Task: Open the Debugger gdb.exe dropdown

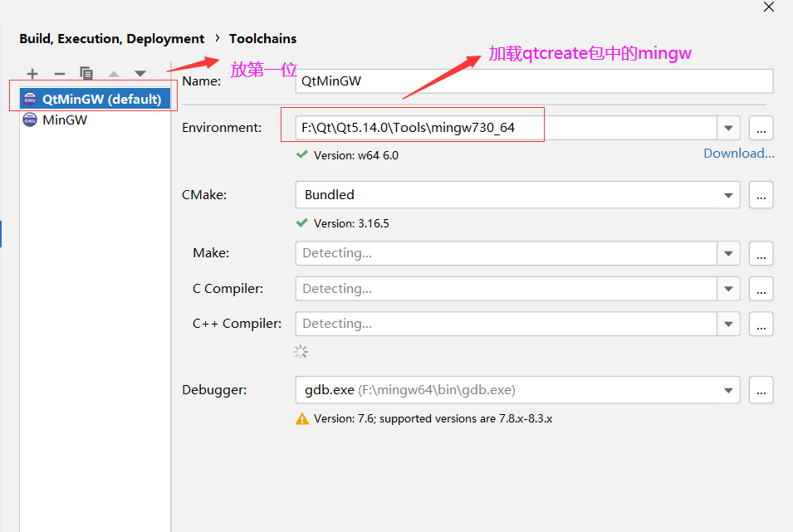Action: tap(728, 389)
